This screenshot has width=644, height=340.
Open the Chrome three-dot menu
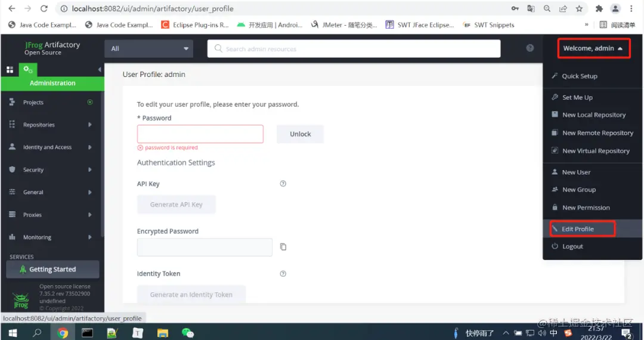631,8
